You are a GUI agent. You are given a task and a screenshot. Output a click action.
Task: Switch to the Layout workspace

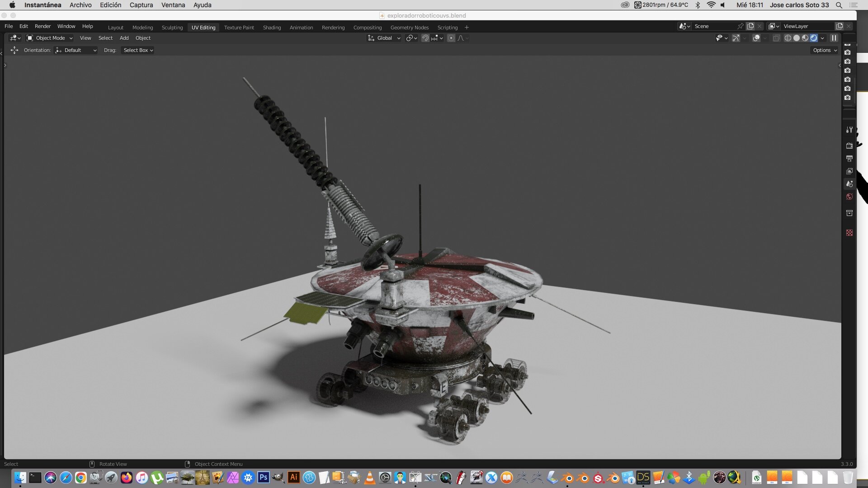[115, 28]
